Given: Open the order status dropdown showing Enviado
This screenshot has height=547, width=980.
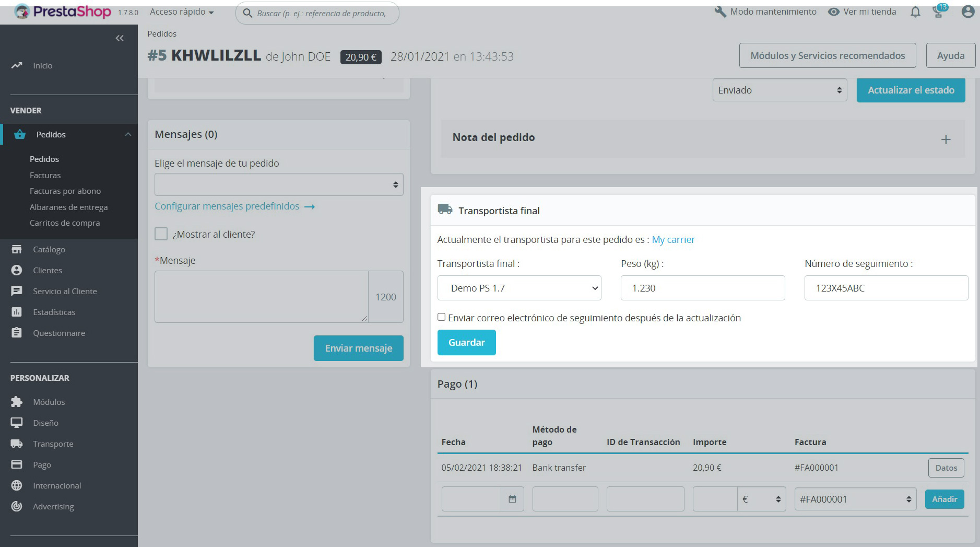Looking at the screenshot, I should (x=779, y=90).
